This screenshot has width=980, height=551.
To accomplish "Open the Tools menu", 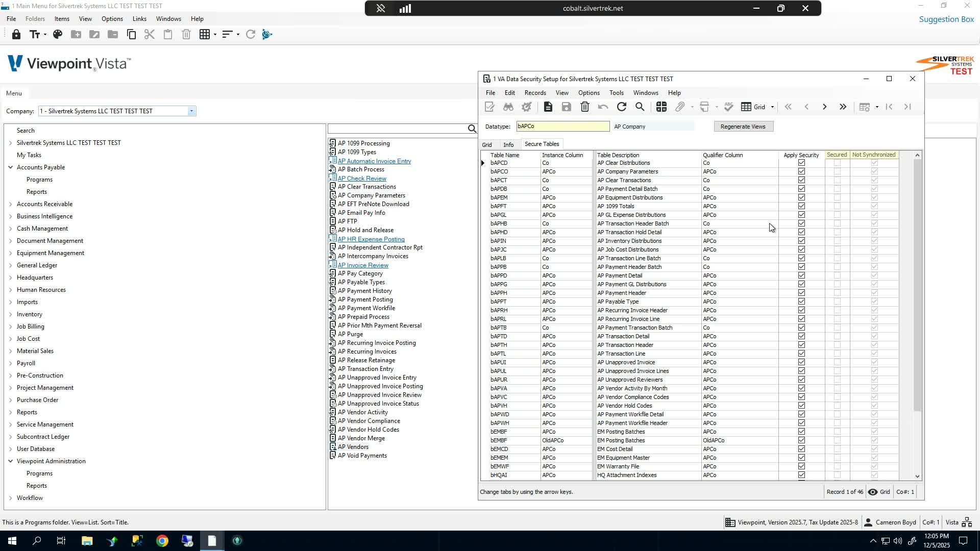I will pos(616,93).
